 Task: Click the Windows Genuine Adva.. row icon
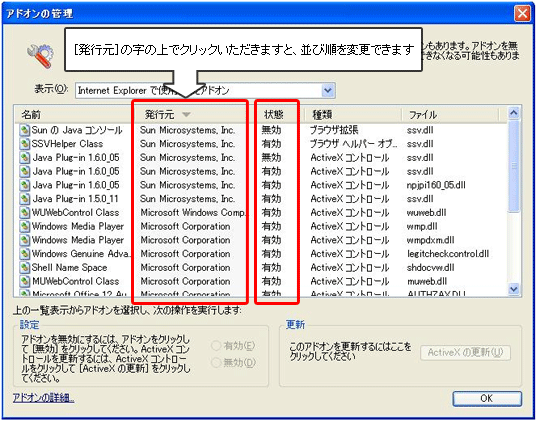(x=25, y=254)
